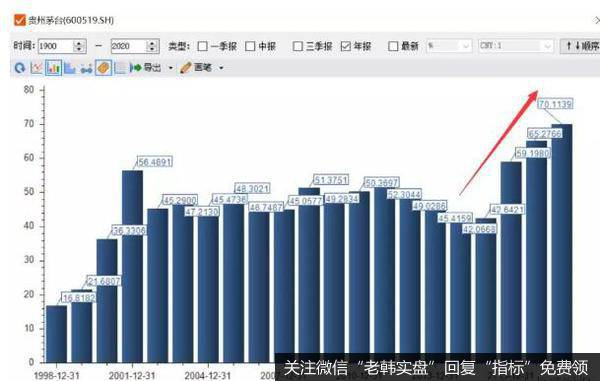Check the 三季报 report type checkbox
Screen dimensions: 600x381
(297, 46)
